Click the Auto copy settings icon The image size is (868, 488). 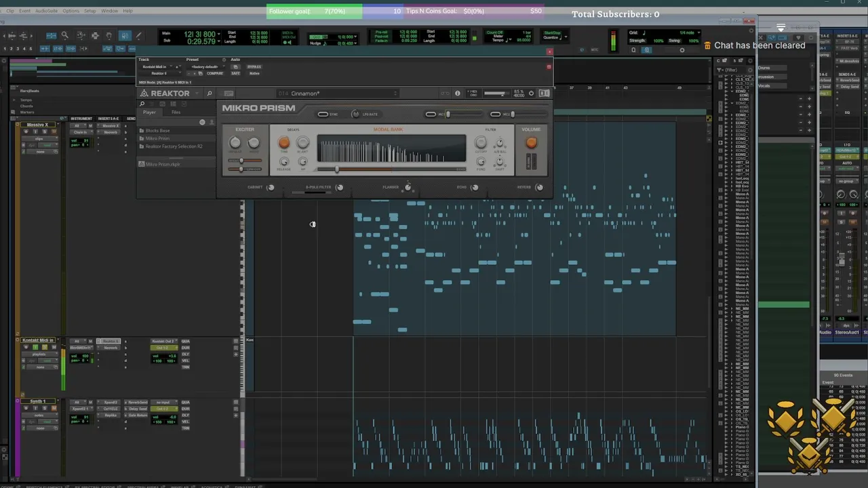point(235,67)
